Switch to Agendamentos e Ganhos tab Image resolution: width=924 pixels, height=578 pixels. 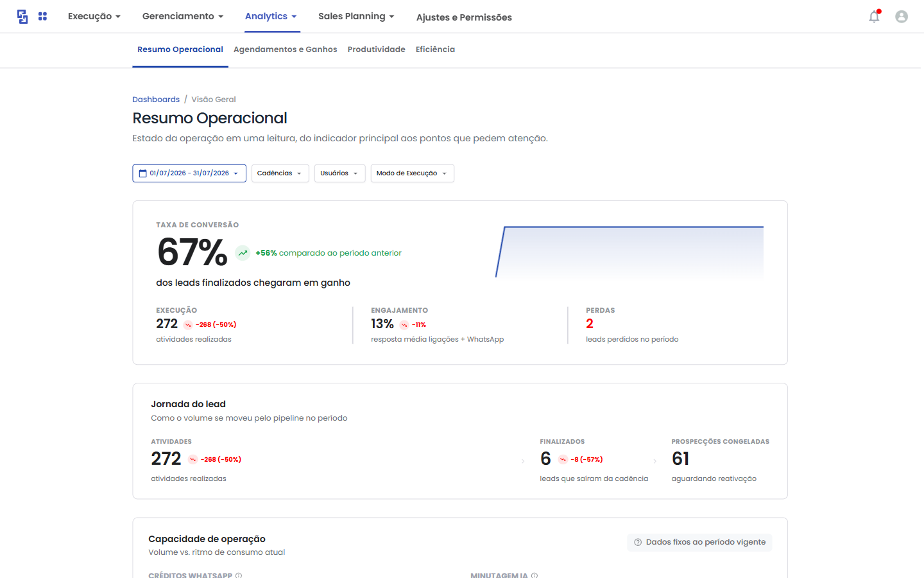pos(286,49)
